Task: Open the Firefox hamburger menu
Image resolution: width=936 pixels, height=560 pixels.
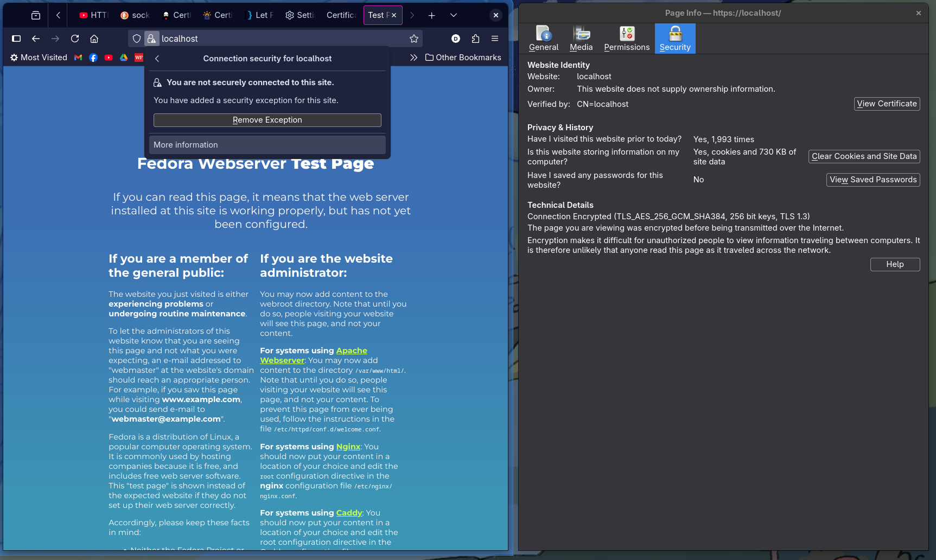Action: 495,39
